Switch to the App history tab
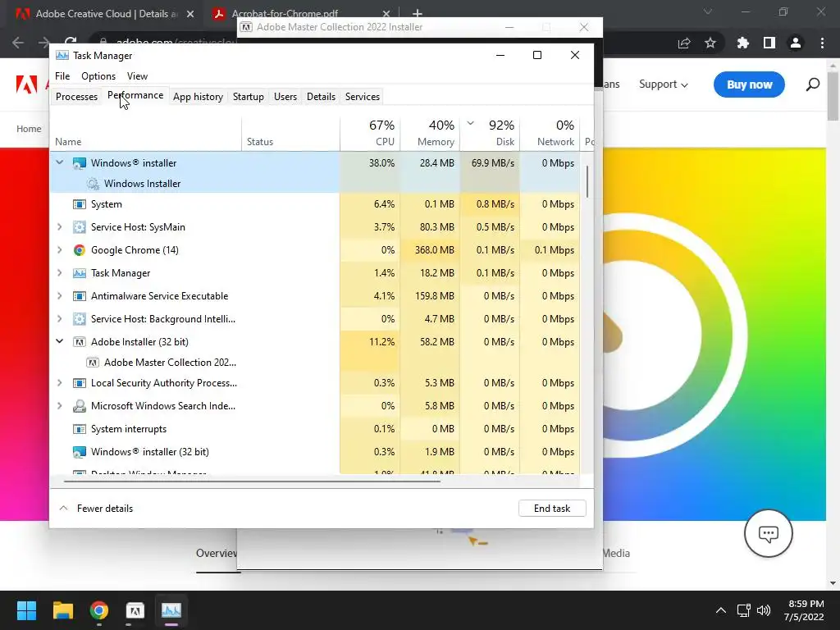840x630 pixels. click(x=199, y=97)
